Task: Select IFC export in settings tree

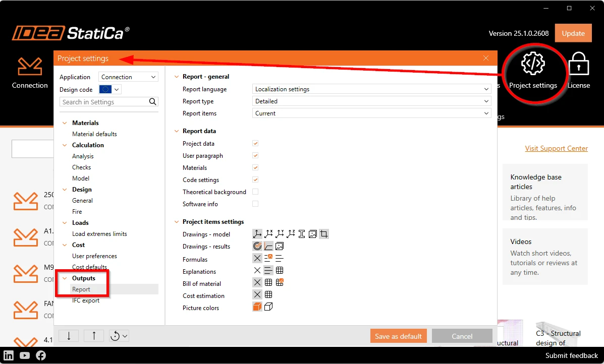Action: tap(85, 300)
